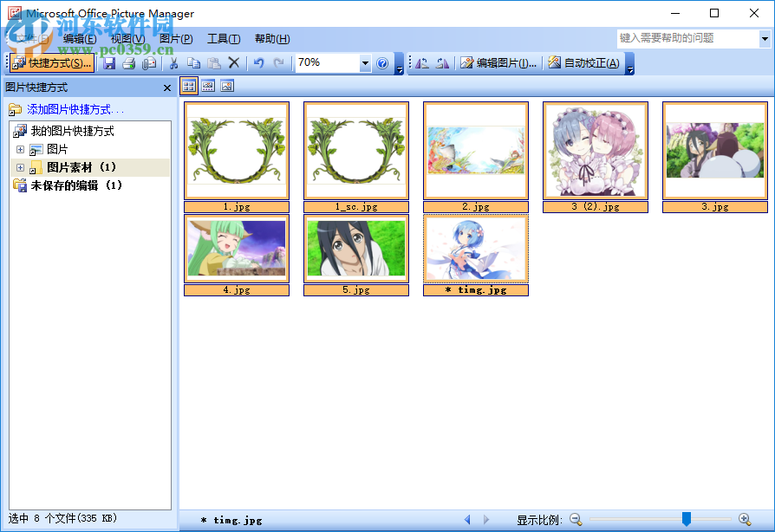This screenshot has width=775, height=532.
Task: Click the 快捷方式(S)... toolbar button
Action: (52, 63)
